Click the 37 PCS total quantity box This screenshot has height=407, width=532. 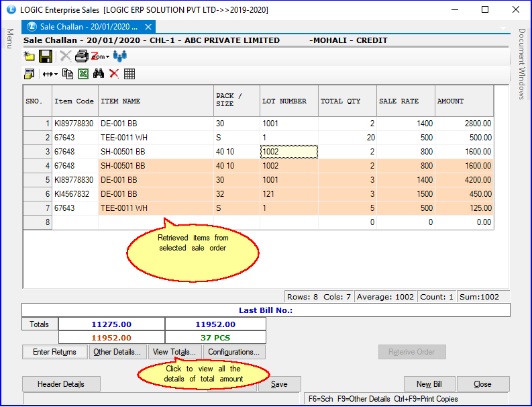(215, 338)
